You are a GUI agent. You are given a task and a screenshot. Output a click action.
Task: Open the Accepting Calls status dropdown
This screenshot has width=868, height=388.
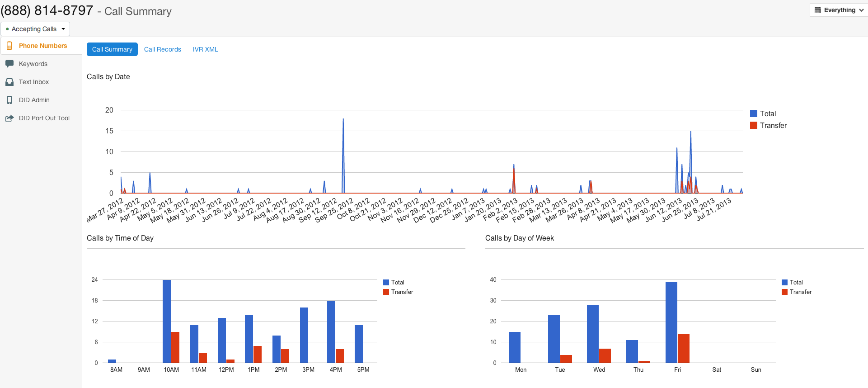(35, 29)
